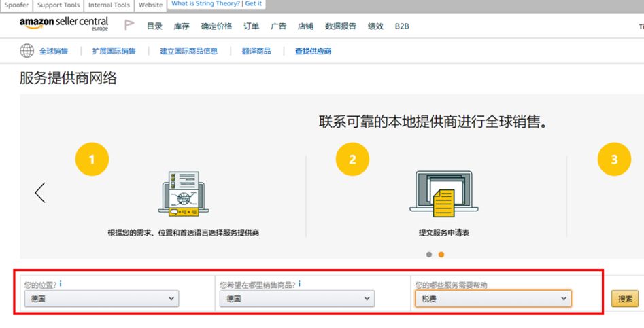Image resolution: width=644 pixels, height=328 pixels.
Task: Open the 您的位置 dropdown showing 德国
Action: click(101, 299)
